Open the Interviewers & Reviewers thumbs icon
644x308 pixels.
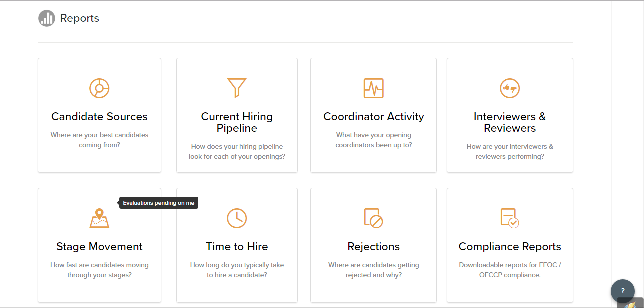(x=510, y=88)
